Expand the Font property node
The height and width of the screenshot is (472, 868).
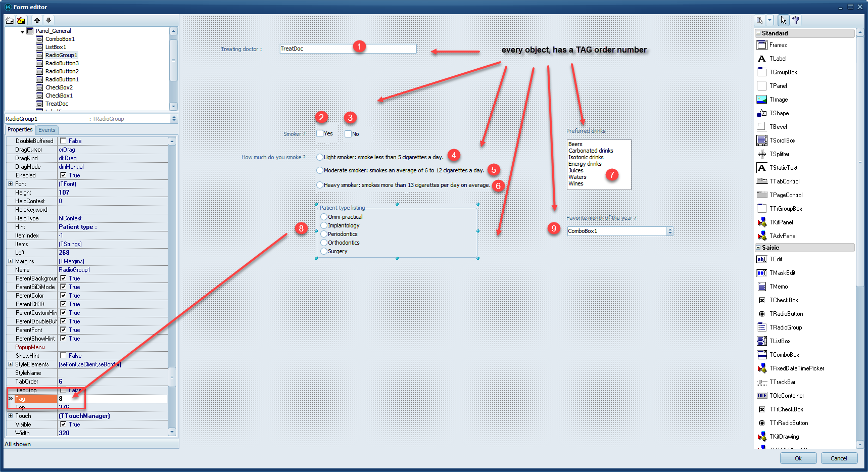(10, 184)
